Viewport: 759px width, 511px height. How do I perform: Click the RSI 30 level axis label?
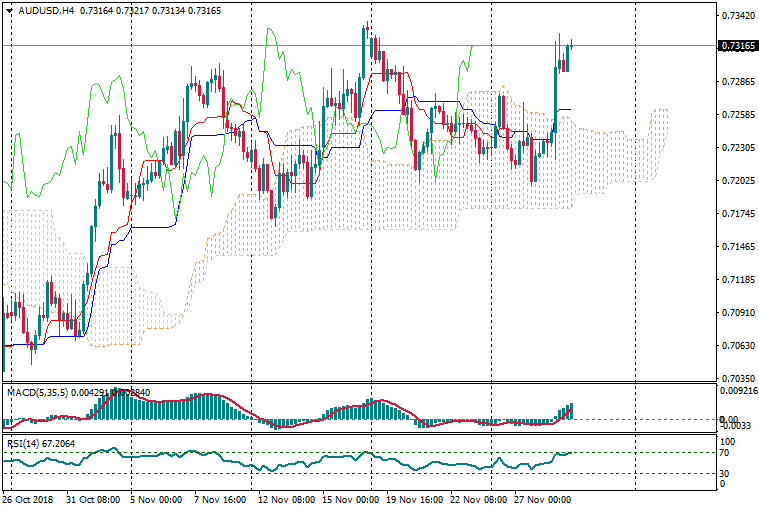(726, 473)
